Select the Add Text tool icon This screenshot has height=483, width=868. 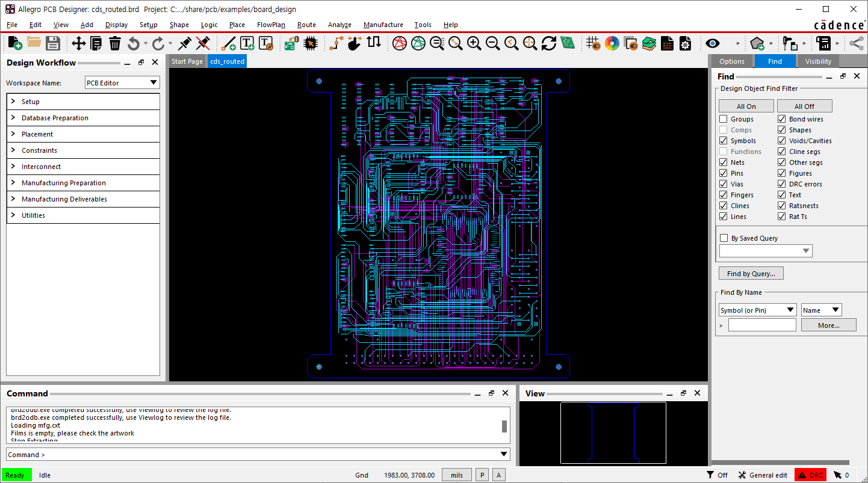(x=247, y=43)
